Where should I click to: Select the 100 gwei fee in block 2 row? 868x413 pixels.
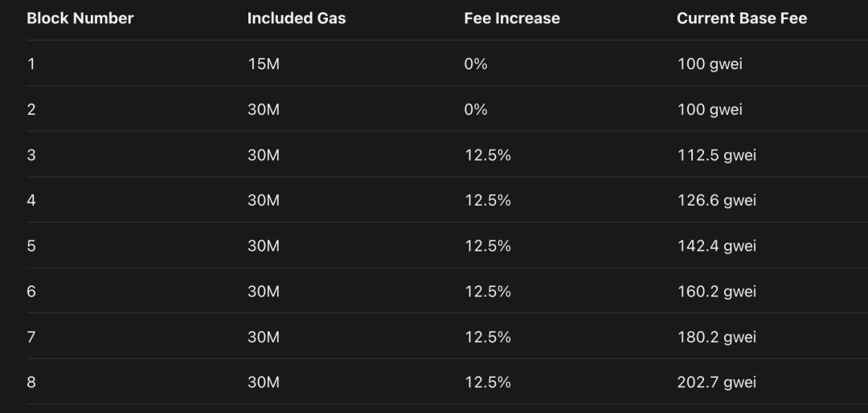(x=710, y=109)
